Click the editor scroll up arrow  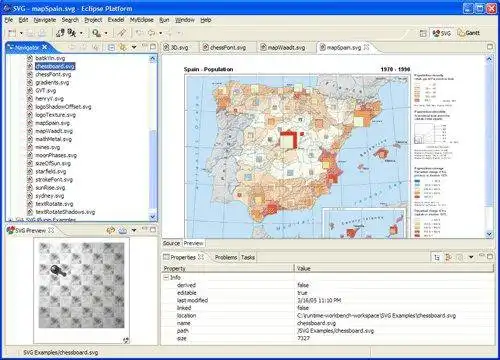489,59
